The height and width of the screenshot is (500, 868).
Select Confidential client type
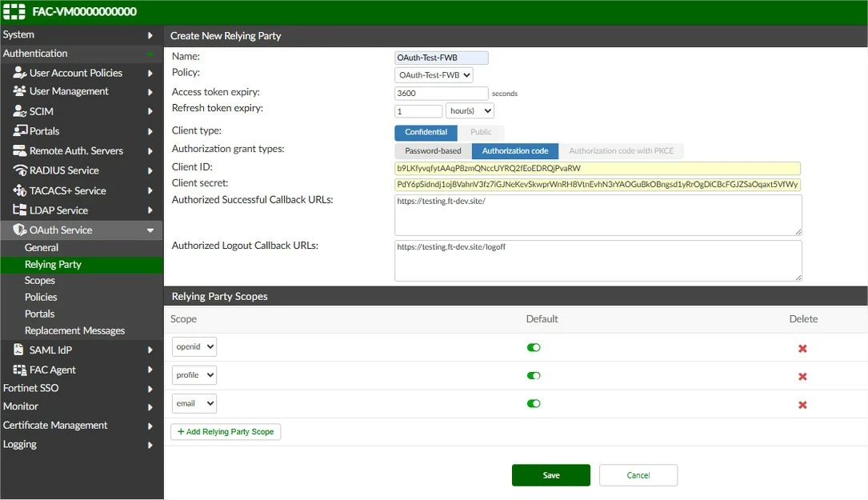pos(426,132)
